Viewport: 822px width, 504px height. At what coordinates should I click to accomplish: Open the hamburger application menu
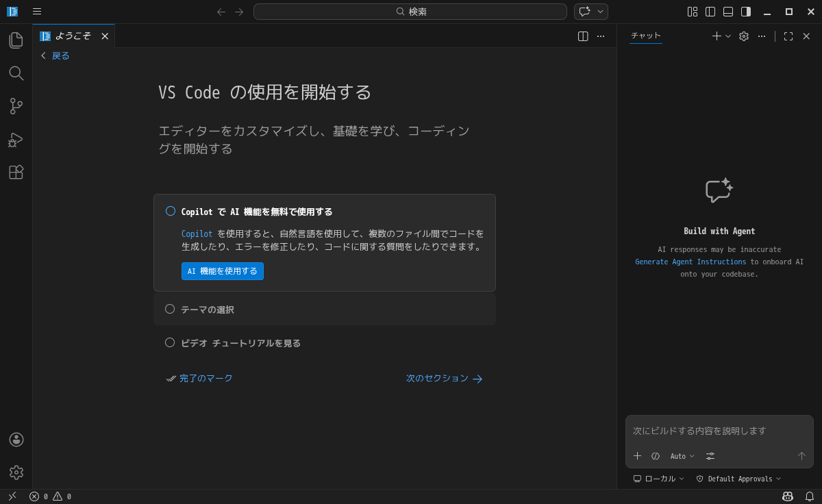[x=37, y=12]
